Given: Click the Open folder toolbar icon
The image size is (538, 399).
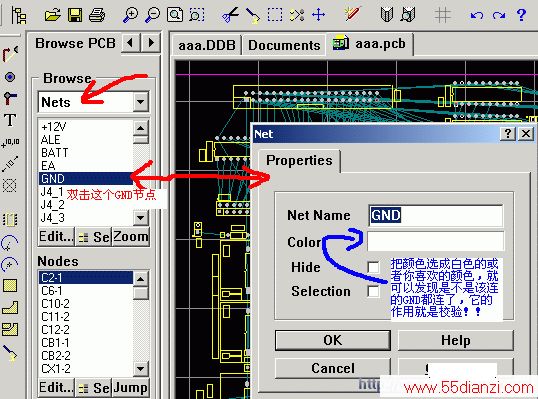Looking at the screenshot, I should [52, 15].
